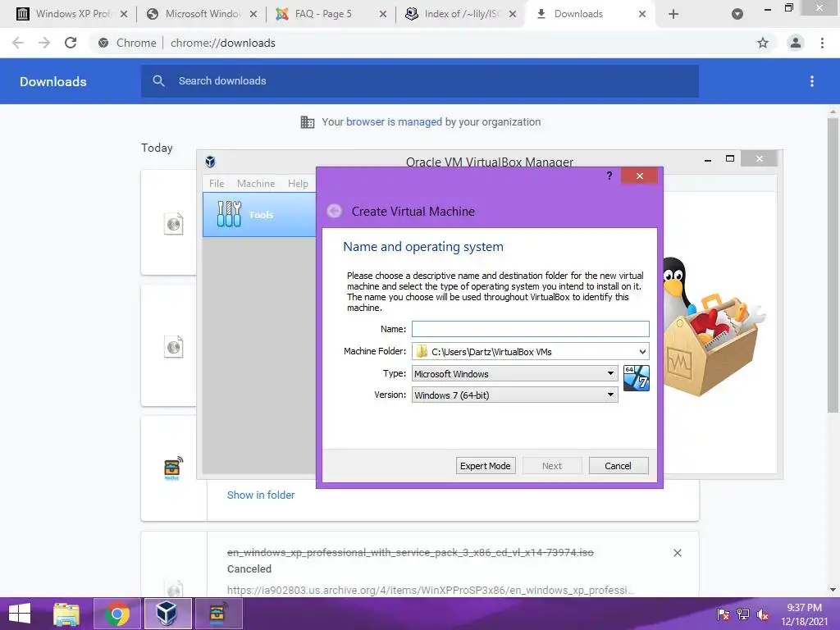Click the VirtualBox cube icon in the Manager title bar
840x630 pixels.
[211, 162]
